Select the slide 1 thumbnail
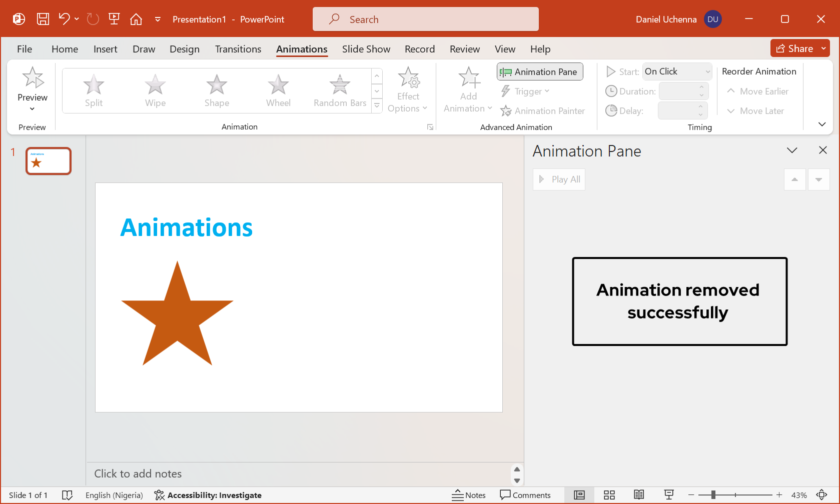The height and width of the screenshot is (504, 840). (x=48, y=160)
